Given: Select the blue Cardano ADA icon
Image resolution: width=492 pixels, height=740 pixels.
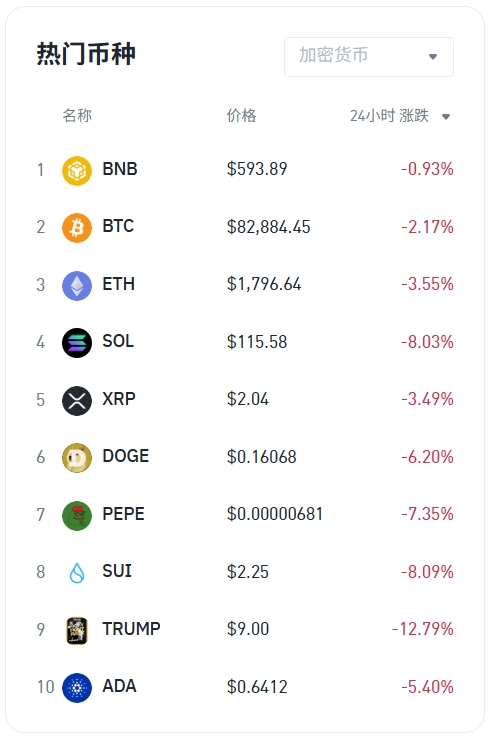Looking at the screenshot, I should point(77,688).
